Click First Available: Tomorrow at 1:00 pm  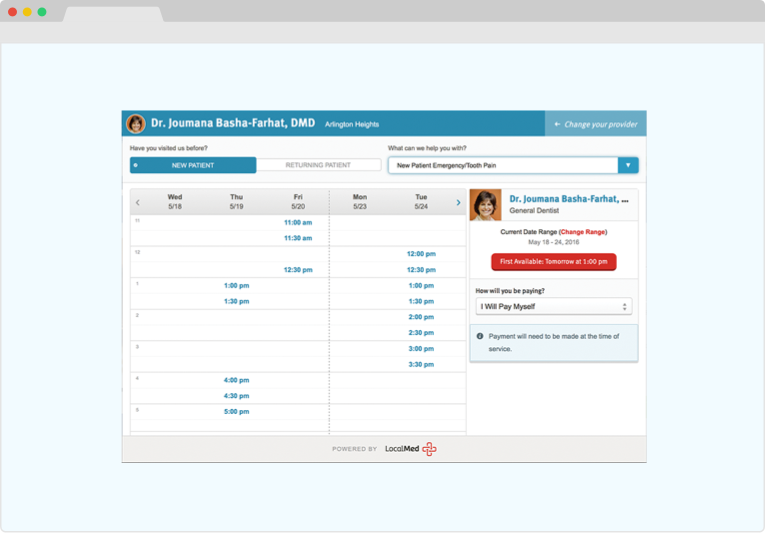(554, 262)
